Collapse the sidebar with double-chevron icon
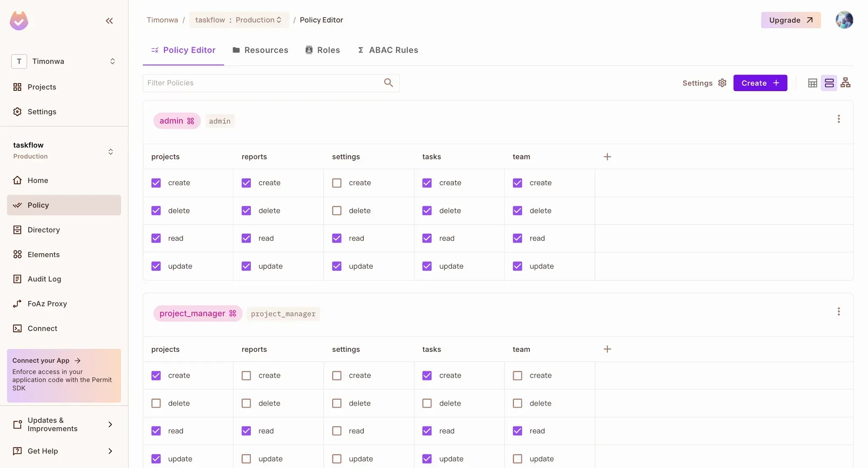 point(109,21)
